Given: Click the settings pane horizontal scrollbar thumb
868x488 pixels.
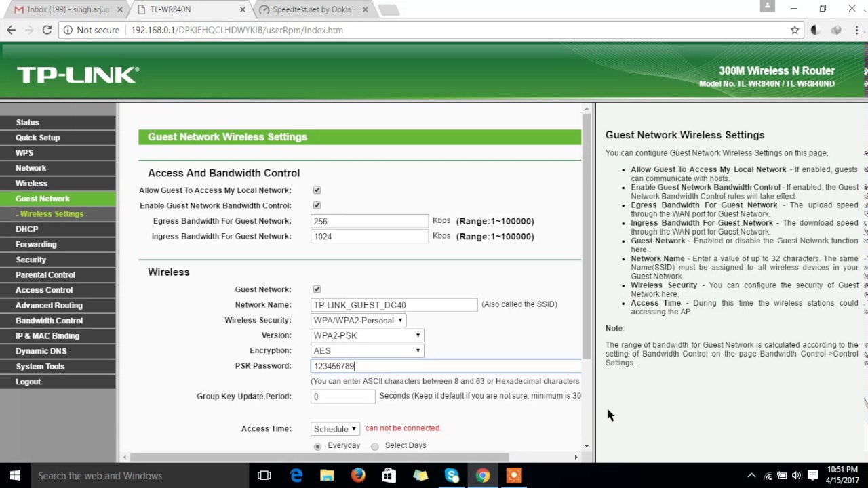Looking at the screenshot, I should [319, 457].
